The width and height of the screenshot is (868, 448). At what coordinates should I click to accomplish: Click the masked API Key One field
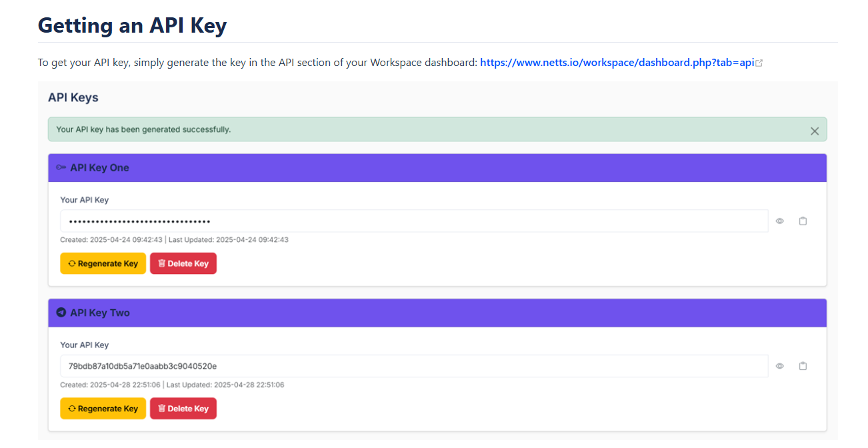[413, 221]
